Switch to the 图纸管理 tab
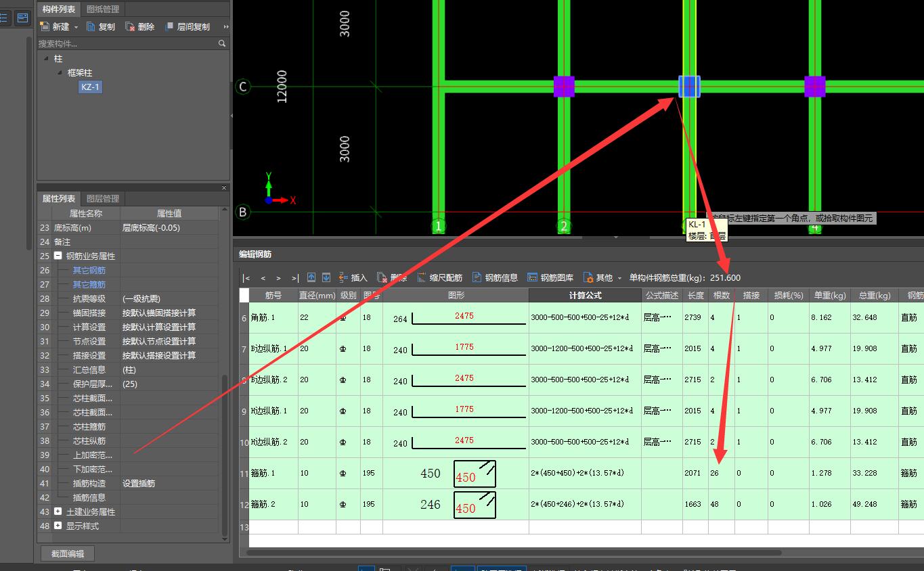 103,9
